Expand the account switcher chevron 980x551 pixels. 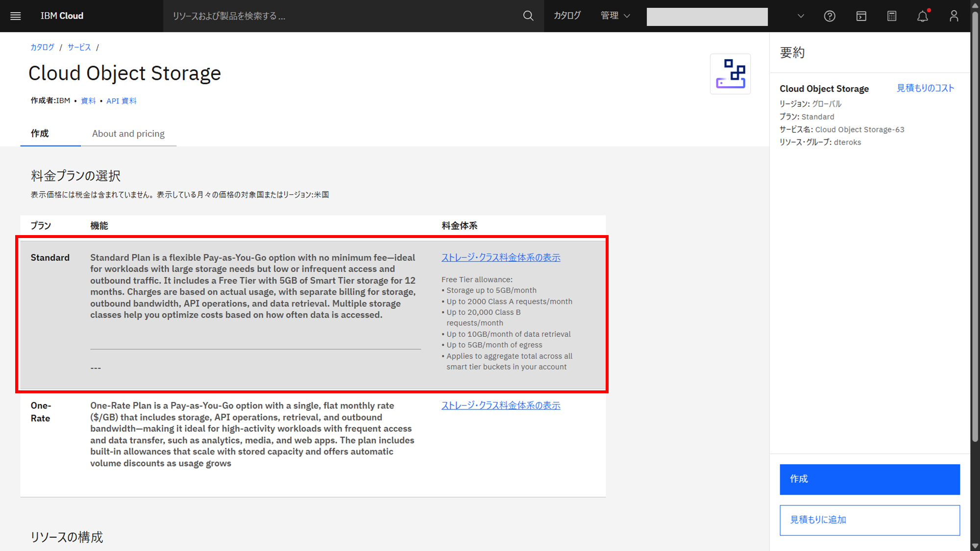pos(801,16)
